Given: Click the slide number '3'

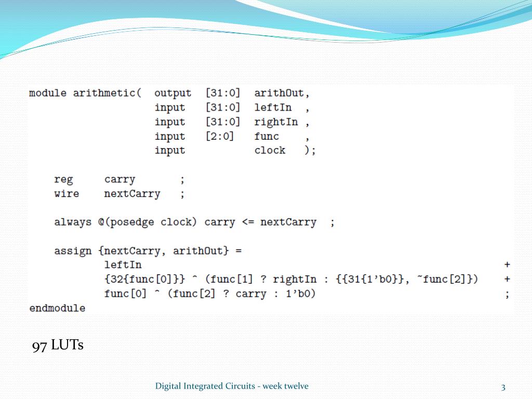Looking at the screenshot, I should [x=503, y=388].
